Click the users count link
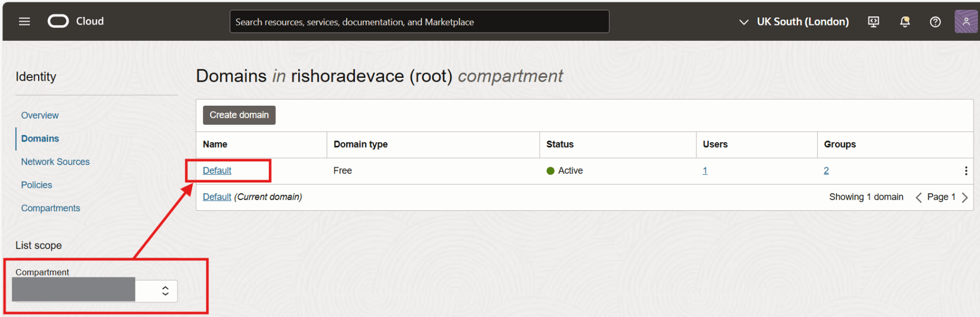This screenshot has width=980, height=317. (x=705, y=171)
